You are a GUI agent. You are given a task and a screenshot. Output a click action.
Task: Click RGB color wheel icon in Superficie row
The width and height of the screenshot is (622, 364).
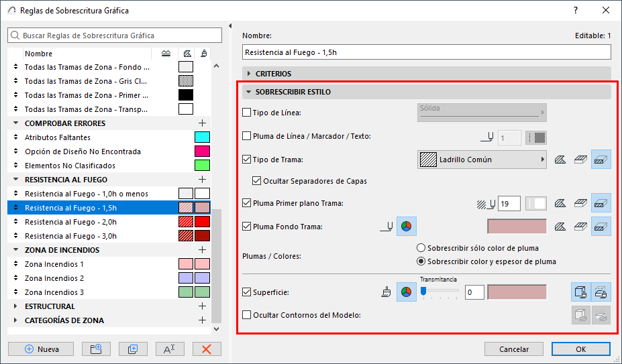pos(406,292)
